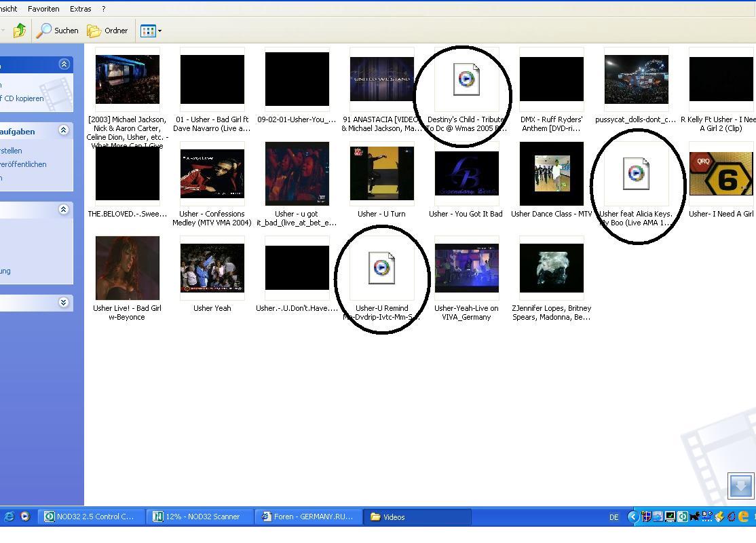Click the black dog icon in the system tray
Screen dimensions: 756x543
coord(695,517)
